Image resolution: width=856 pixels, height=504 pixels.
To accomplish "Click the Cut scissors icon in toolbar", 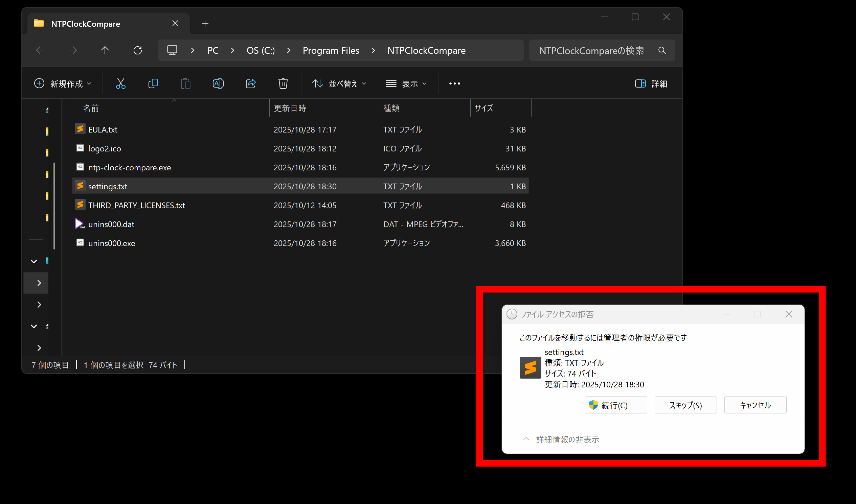I will (x=120, y=83).
